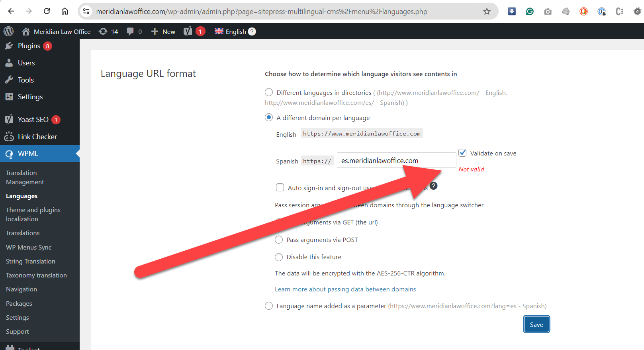
Task: Open Taxonomy translation
Action: [x=36, y=275]
